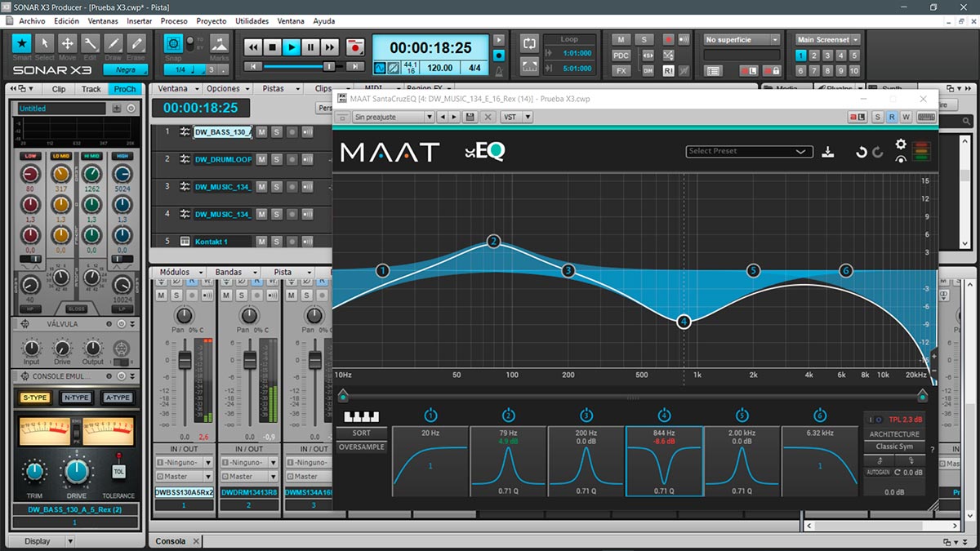
Task: Enable automation Write (W) in plugin header
Action: [906, 118]
